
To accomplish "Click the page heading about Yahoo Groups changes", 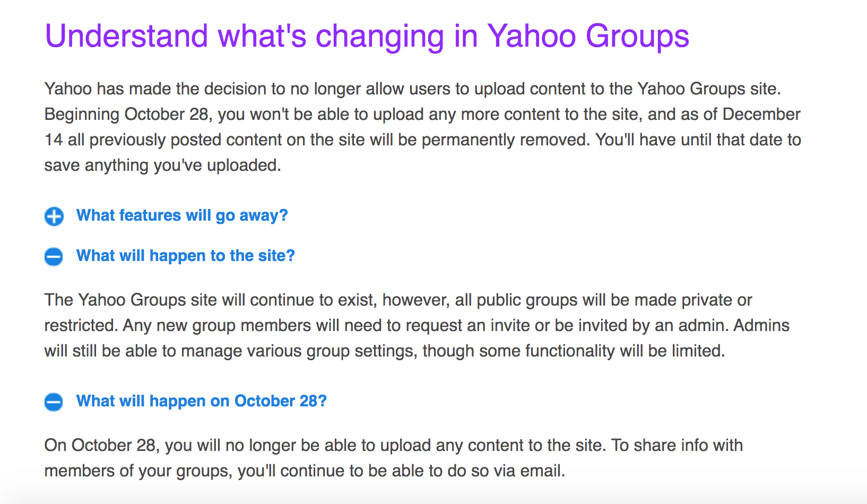I will click(367, 36).
